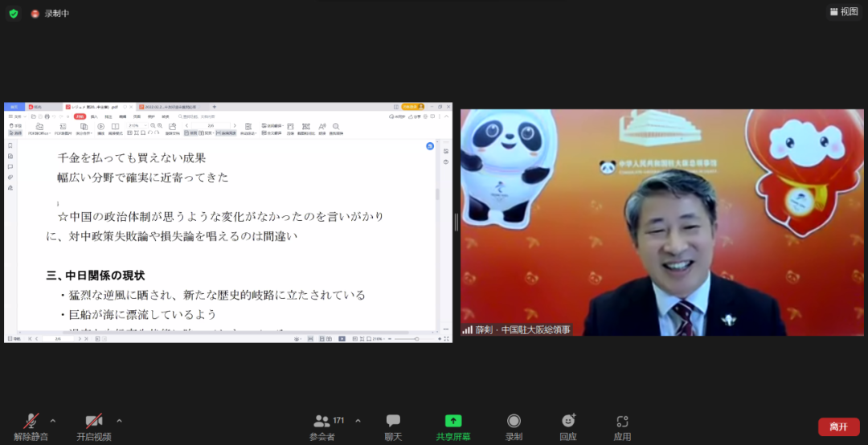Image resolution: width=868 pixels, height=445 pixels.
Task: Expand the arrow next to participants count
Action: click(x=358, y=420)
